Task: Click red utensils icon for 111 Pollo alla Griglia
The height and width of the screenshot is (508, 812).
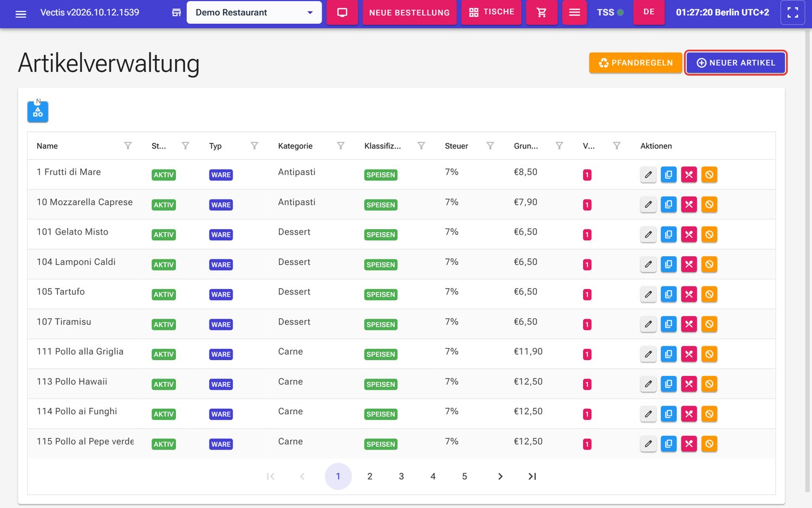Action: pos(689,354)
